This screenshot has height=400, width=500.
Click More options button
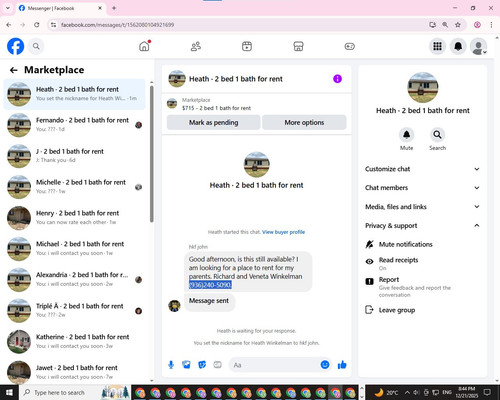(x=304, y=122)
